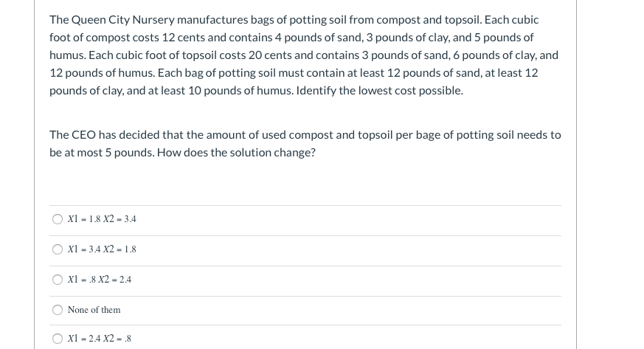
Task: Click the answer text X1 = 1.8 X2 = 3.4
Action: click(102, 219)
